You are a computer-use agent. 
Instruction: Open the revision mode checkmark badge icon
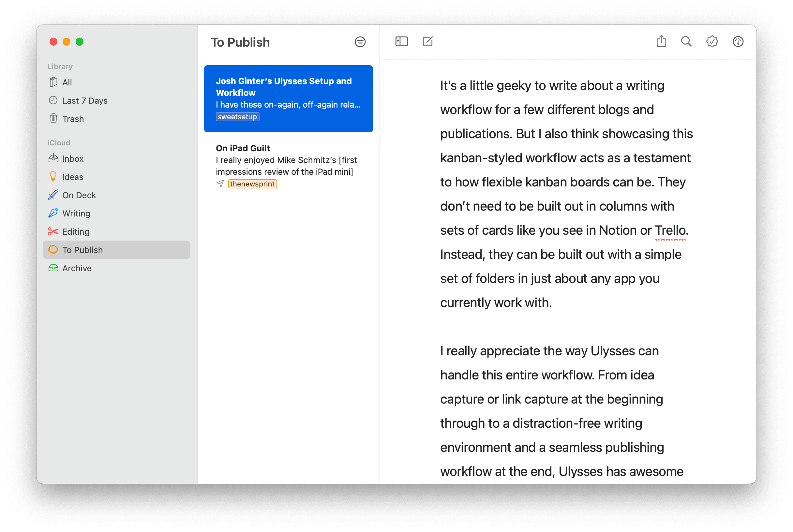[712, 41]
